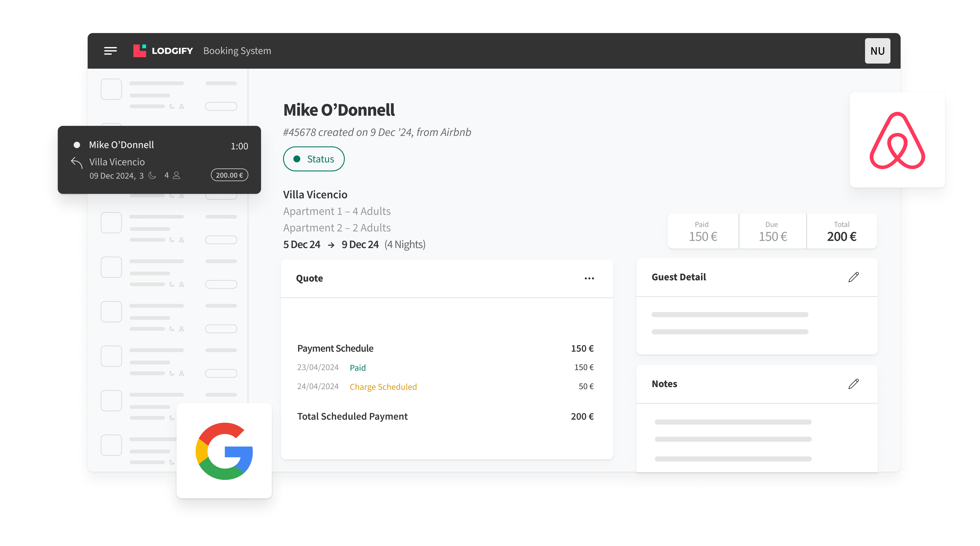980x546 pixels.
Task: Edit Notes with pencil icon
Action: pyautogui.click(x=853, y=383)
